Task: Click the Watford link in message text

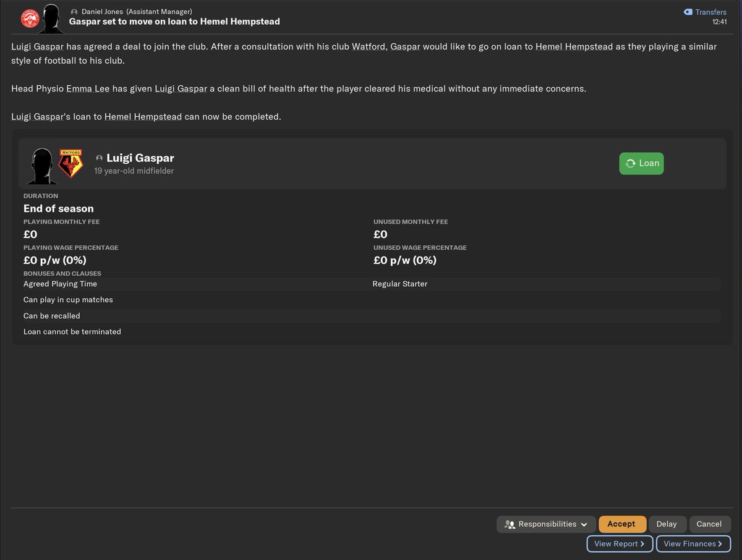Action: [369, 46]
